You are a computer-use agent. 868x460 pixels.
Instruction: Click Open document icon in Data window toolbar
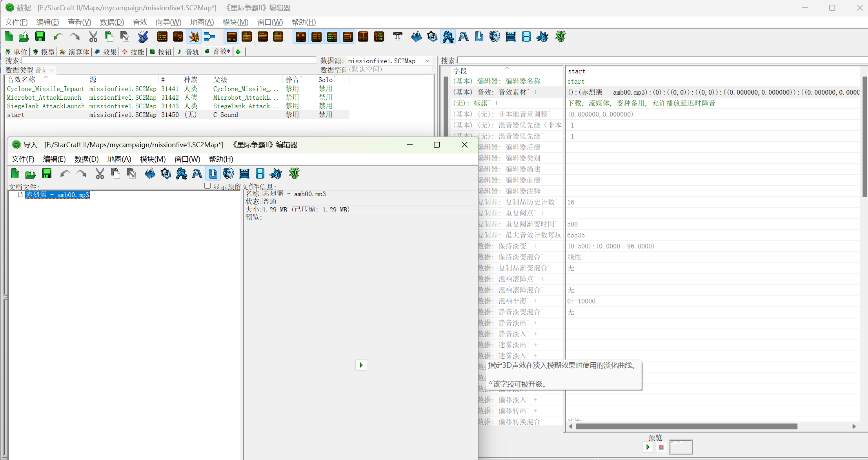pos(24,37)
